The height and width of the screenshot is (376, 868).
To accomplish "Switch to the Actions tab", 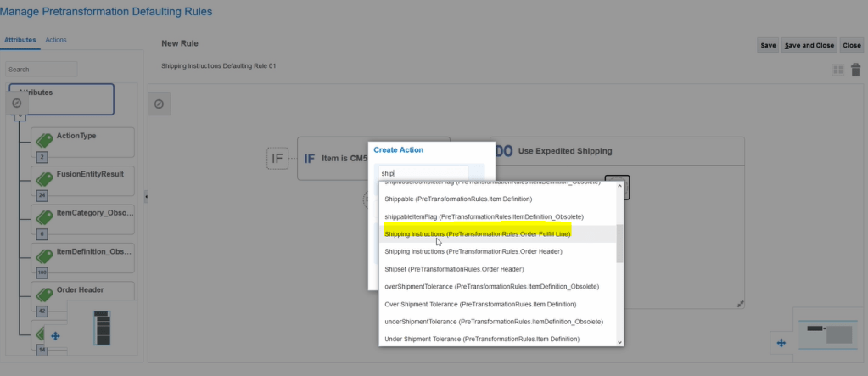I will click(x=56, y=40).
